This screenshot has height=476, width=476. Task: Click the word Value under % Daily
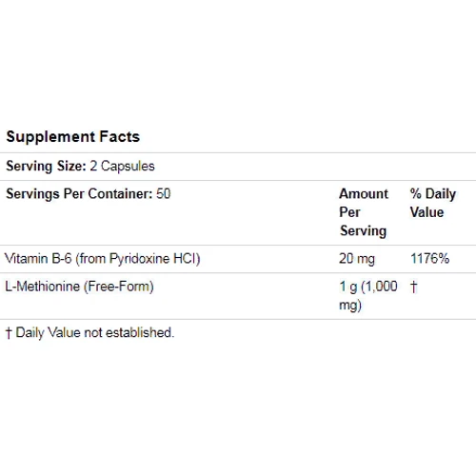(426, 212)
